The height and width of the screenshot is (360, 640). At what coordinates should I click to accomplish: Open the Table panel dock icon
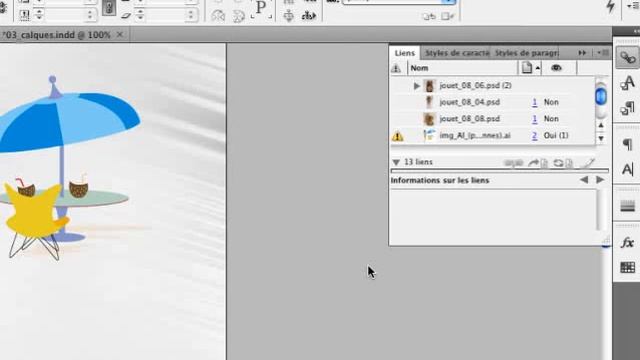(x=627, y=267)
